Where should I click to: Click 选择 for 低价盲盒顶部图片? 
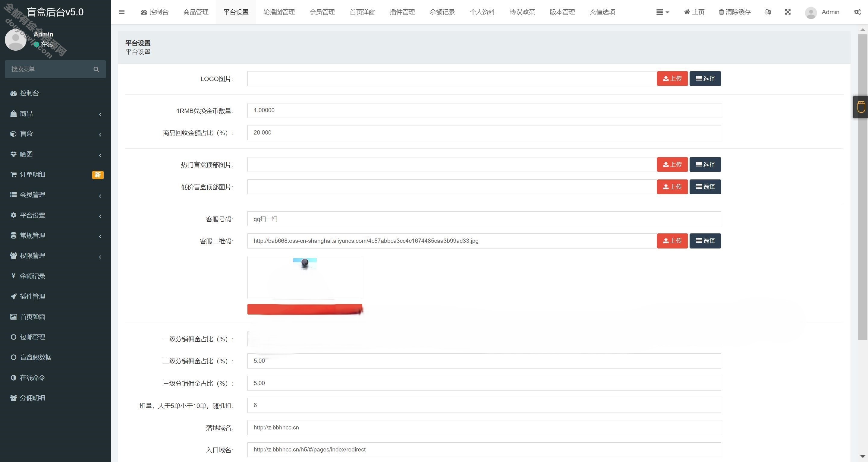(x=705, y=187)
